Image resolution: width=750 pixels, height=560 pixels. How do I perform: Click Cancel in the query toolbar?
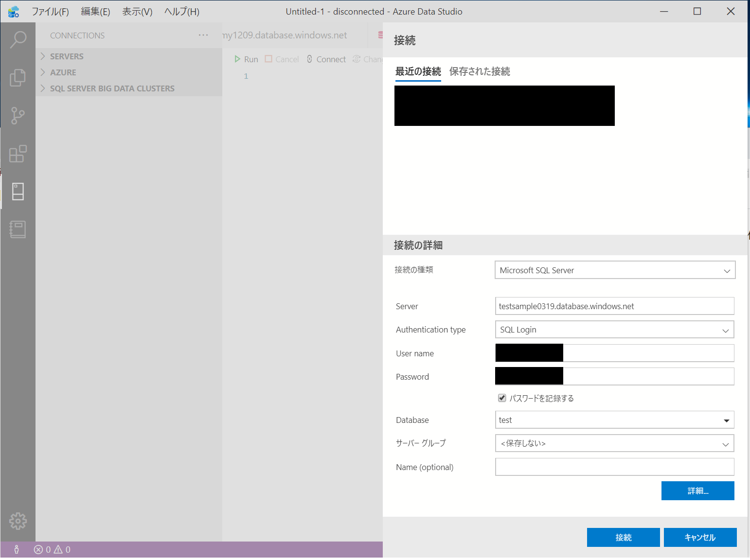282,59
